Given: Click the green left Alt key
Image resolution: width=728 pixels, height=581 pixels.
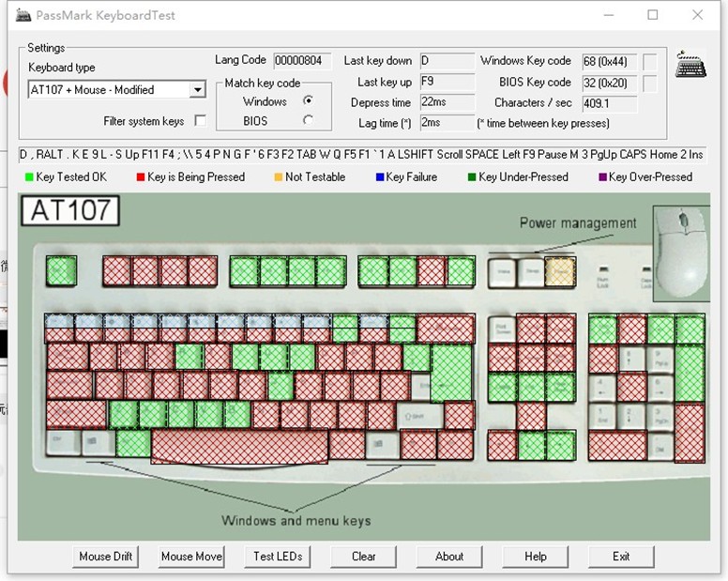Looking at the screenshot, I should pos(133,444).
